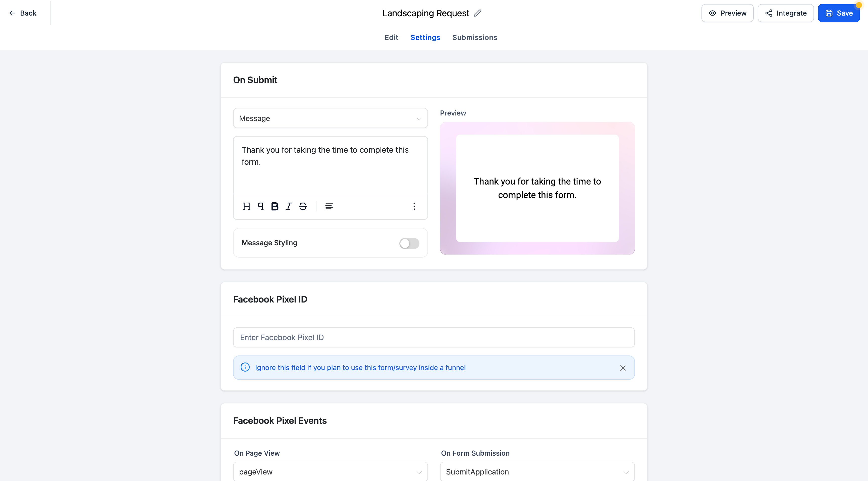Switch to the Edit tab
This screenshot has height=481, width=868.
coord(391,37)
